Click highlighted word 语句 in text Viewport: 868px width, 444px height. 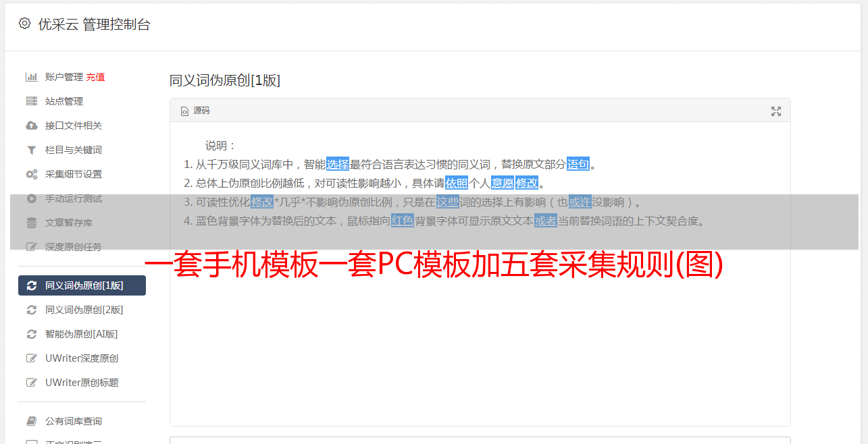tap(578, 164)
